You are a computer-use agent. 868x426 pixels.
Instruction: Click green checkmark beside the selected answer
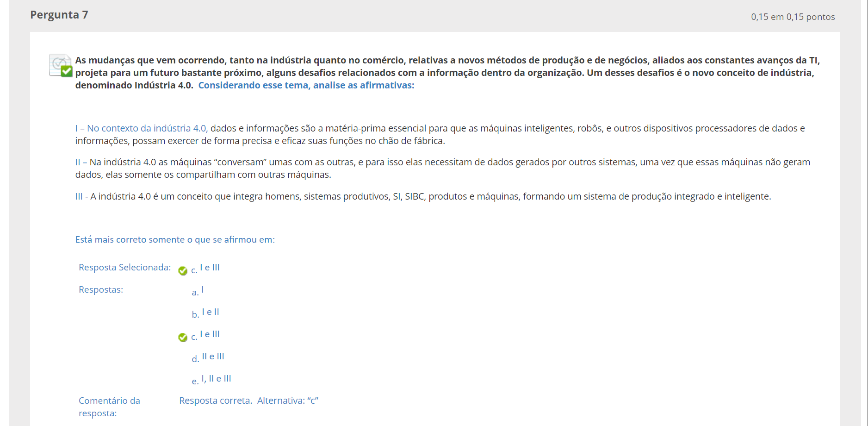(183, 271)
